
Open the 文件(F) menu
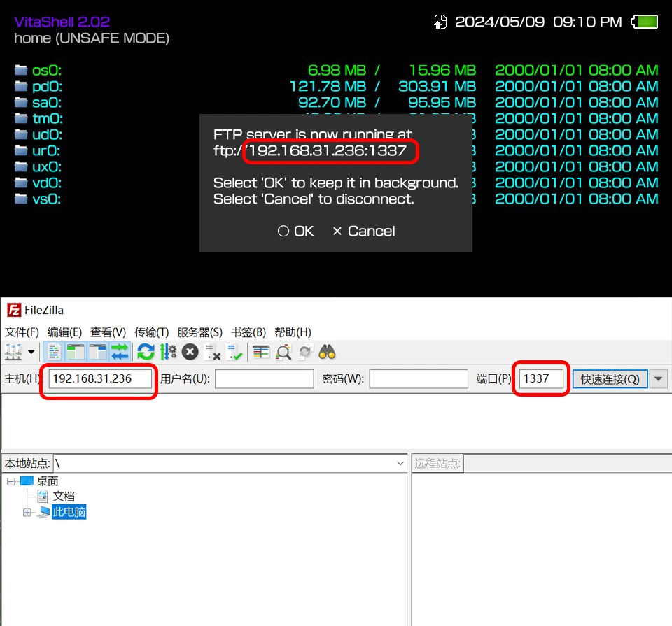pyautogui.click(x=22, y=332)
